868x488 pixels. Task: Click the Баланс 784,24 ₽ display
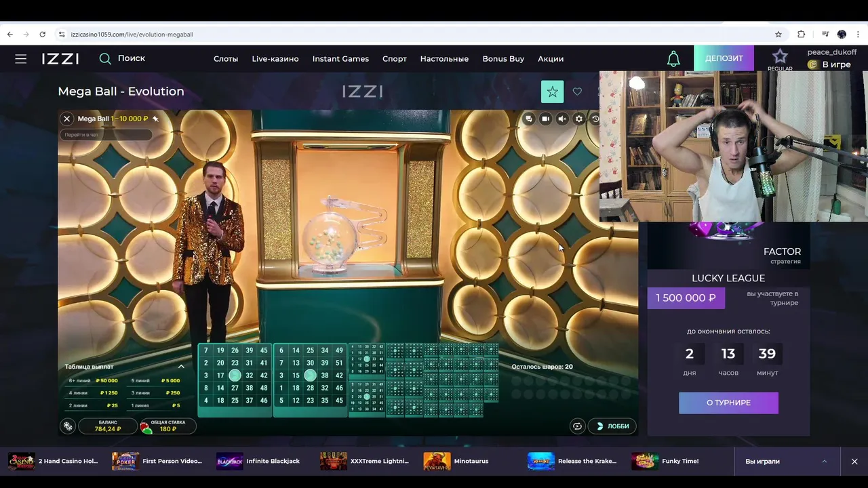point(108,426)
